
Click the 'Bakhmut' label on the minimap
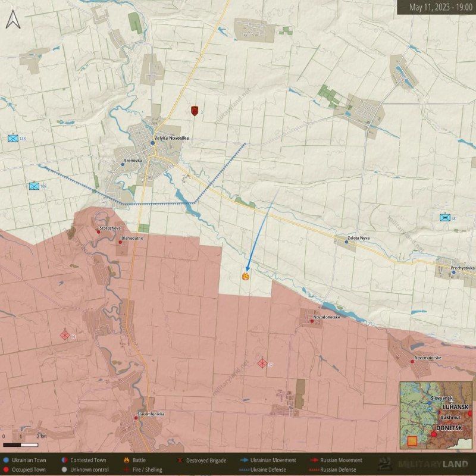451,418
